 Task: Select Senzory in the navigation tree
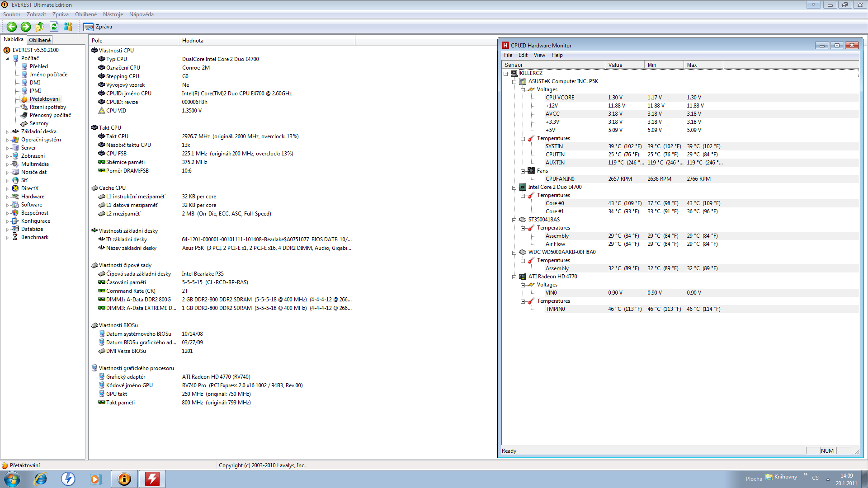(39, 123)
